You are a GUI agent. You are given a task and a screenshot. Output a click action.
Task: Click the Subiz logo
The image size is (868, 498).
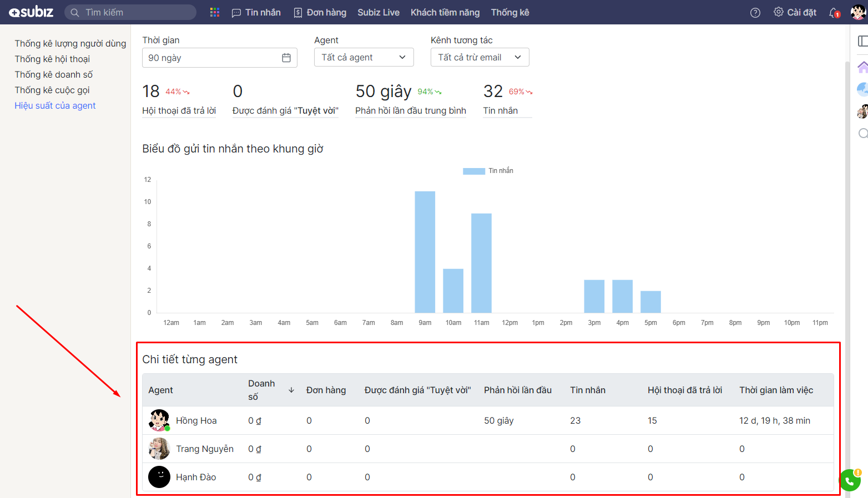(32, 12)
